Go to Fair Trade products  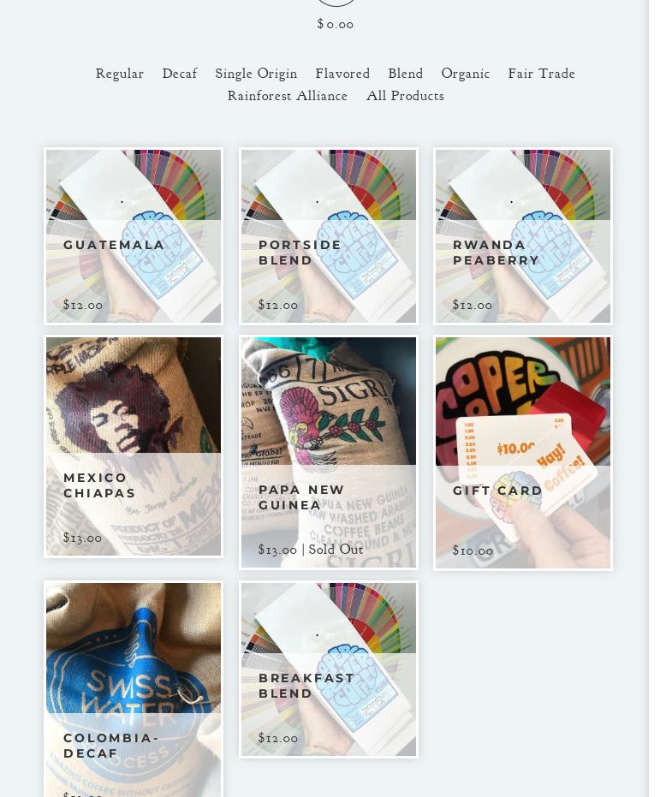(x=541, y=74)
